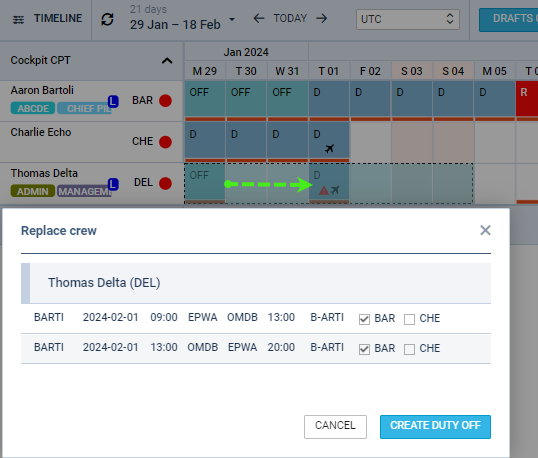538x458 pixels.
Task: Open the date range dropdown arrow
Action: pos(232,19)
